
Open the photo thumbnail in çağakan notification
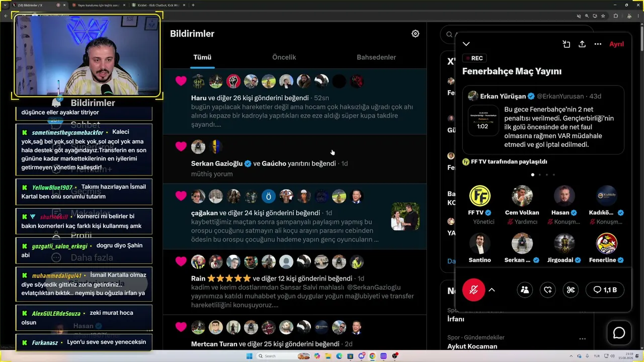(405, 216)
